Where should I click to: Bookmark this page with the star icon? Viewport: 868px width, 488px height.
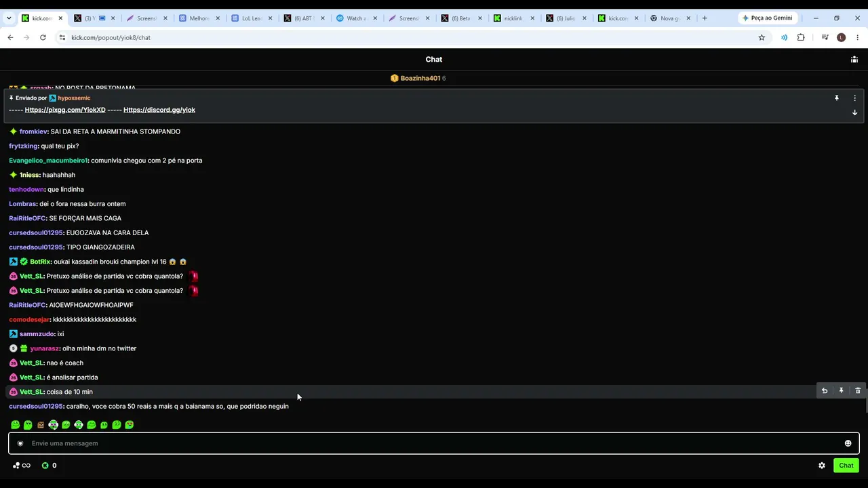click(762, 38)
